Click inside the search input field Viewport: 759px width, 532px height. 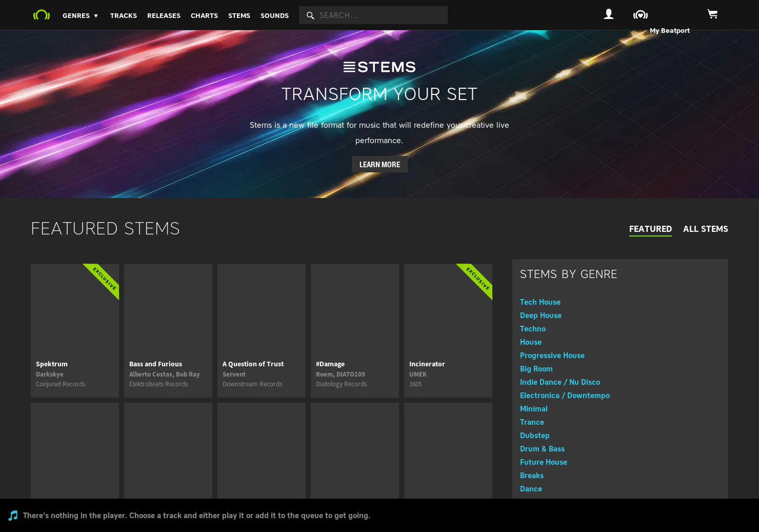379,15
